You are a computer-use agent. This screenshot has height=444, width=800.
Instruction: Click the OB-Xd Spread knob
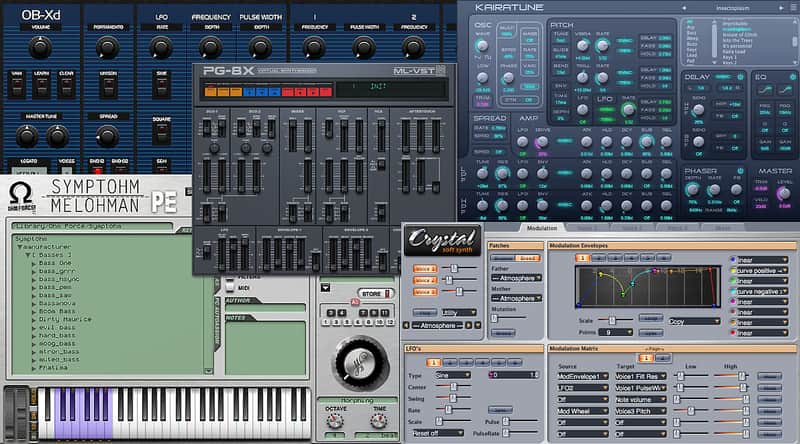pyautogui.click(x=108, y=136)
